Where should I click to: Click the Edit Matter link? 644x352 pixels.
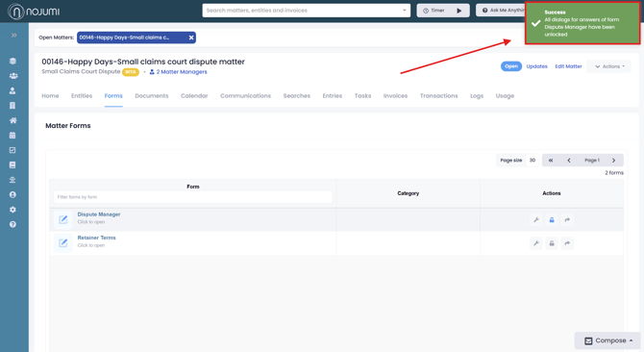point(568,66)
